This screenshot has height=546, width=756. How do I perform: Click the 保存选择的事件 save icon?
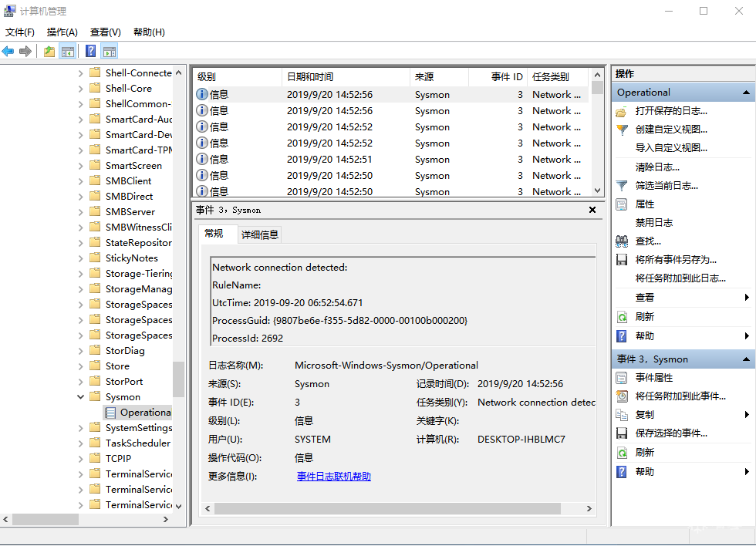click(x=622, y=433)
